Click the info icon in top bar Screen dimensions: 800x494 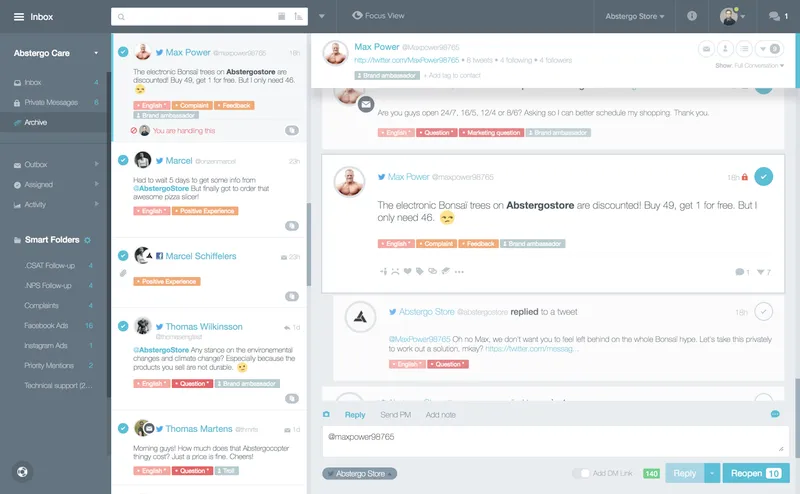[692, 16]
